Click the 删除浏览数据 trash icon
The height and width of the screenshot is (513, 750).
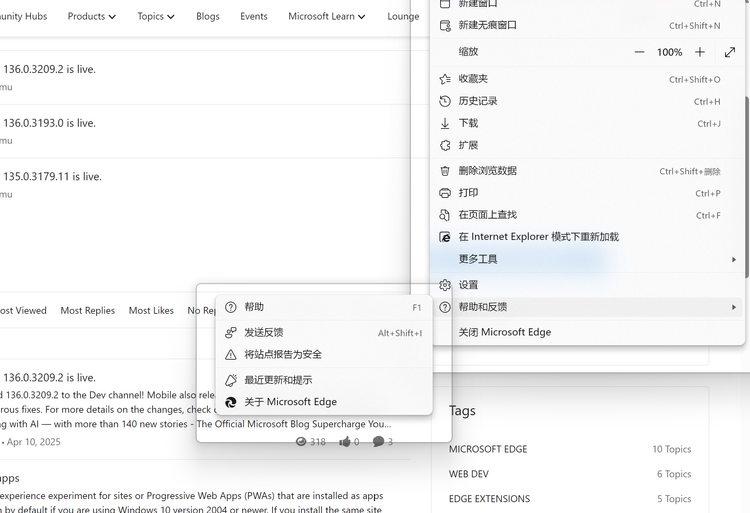tap(445, 171)
